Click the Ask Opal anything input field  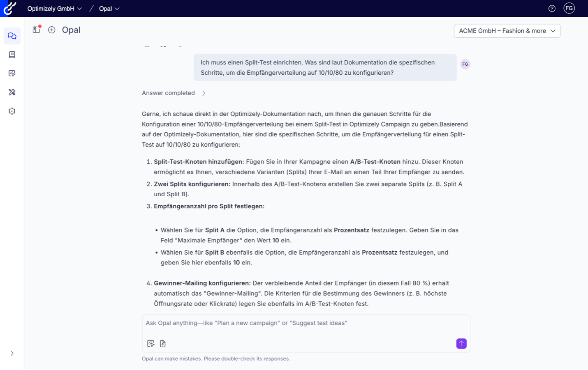pos(306,323)
